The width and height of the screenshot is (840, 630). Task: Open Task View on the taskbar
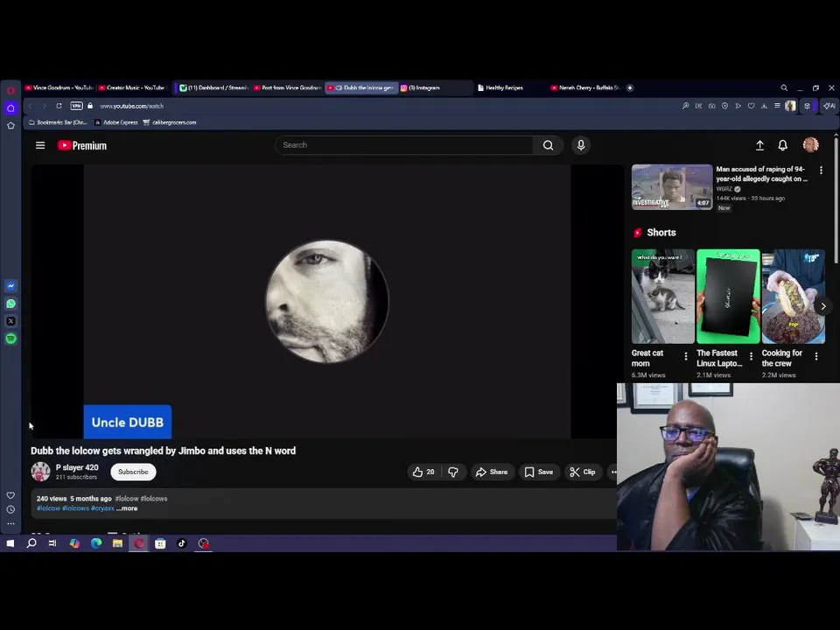pos(52,543)
